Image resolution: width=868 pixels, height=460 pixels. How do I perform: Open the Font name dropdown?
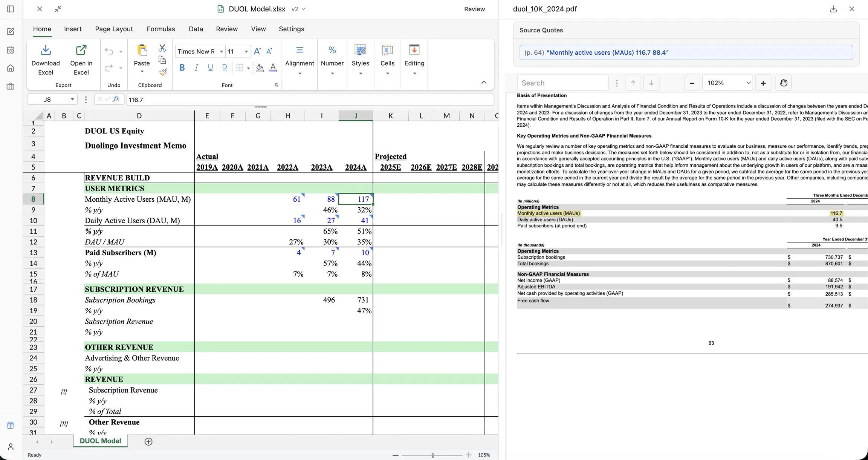(x=222, y=52)
